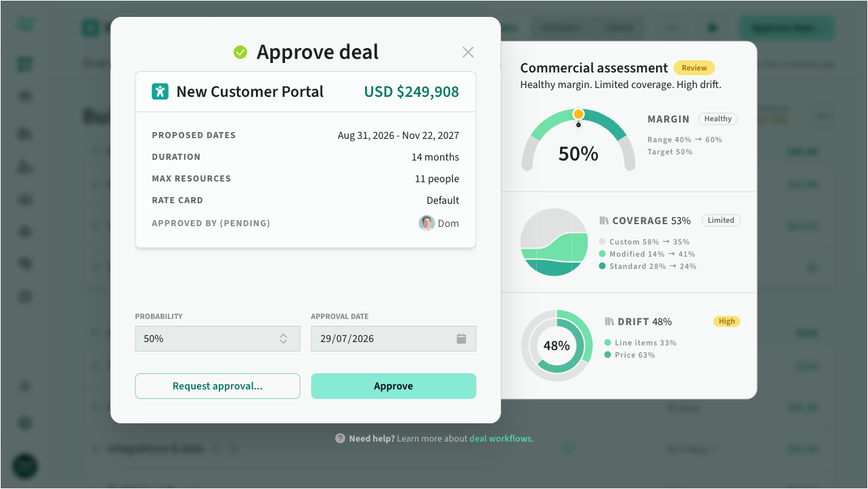Click the Healthy margin tag
868x489 pixels.
coord(718,119)
